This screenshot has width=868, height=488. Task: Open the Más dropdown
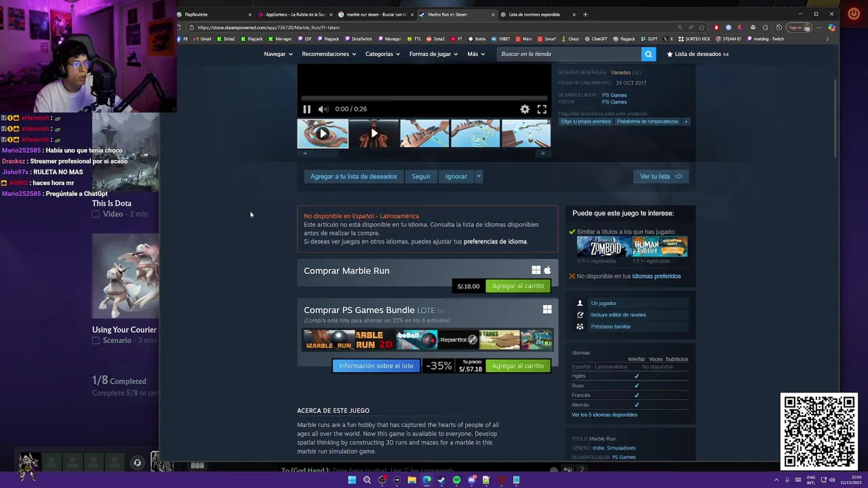(x=476, y=54)
